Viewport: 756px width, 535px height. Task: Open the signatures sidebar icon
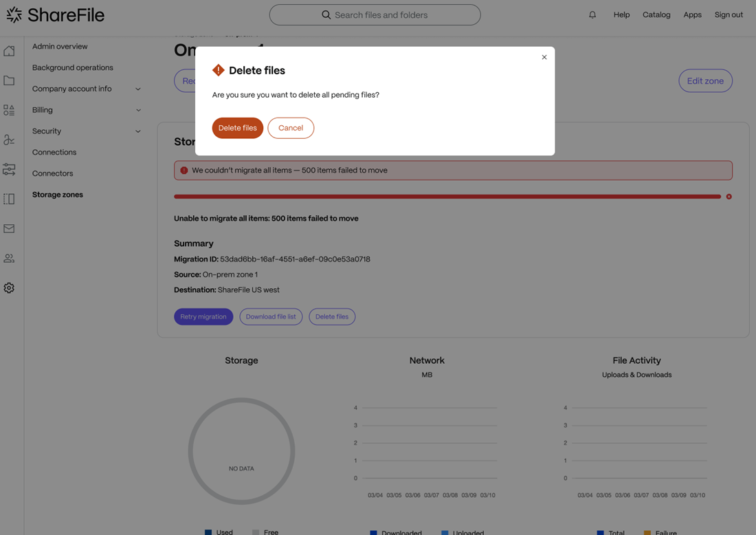click(x=9, y=140)
